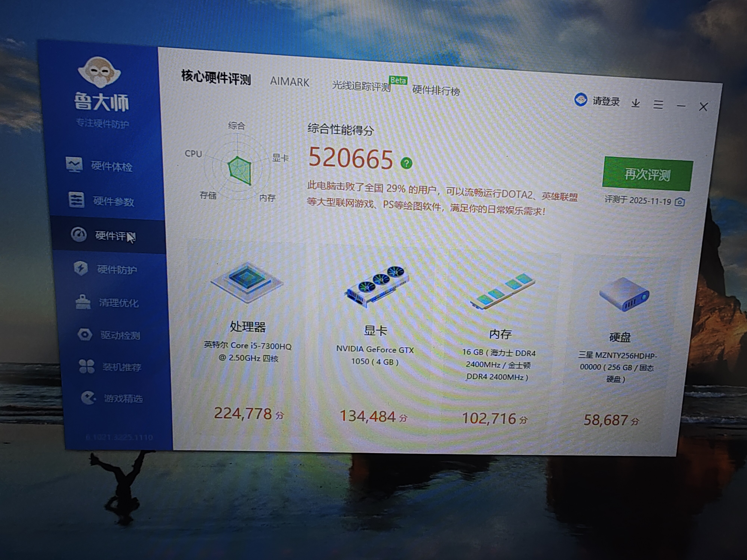Click the green question mark beside the score
This screenshot has width=747, height=560.
406,163
